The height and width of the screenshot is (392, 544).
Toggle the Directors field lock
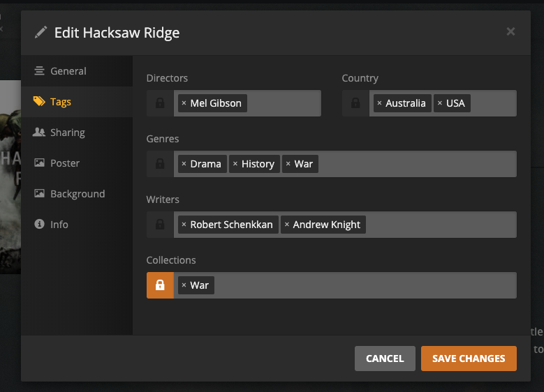(x=160, y=103)
